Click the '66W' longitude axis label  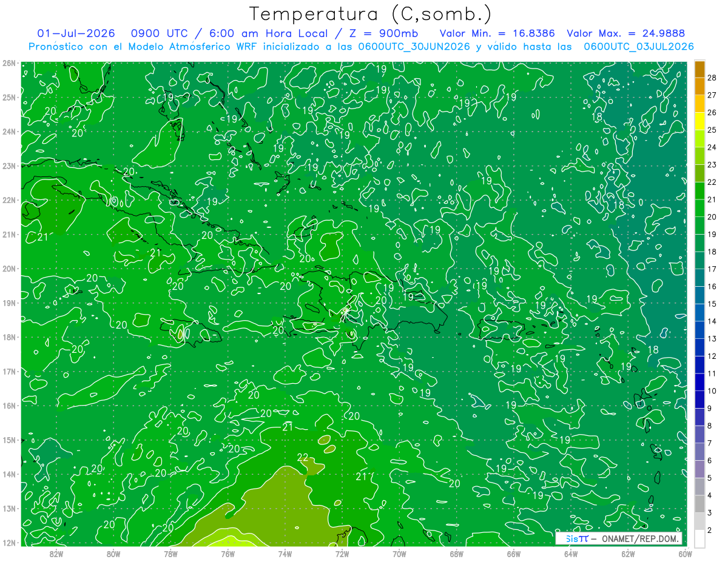click(514, 554)
